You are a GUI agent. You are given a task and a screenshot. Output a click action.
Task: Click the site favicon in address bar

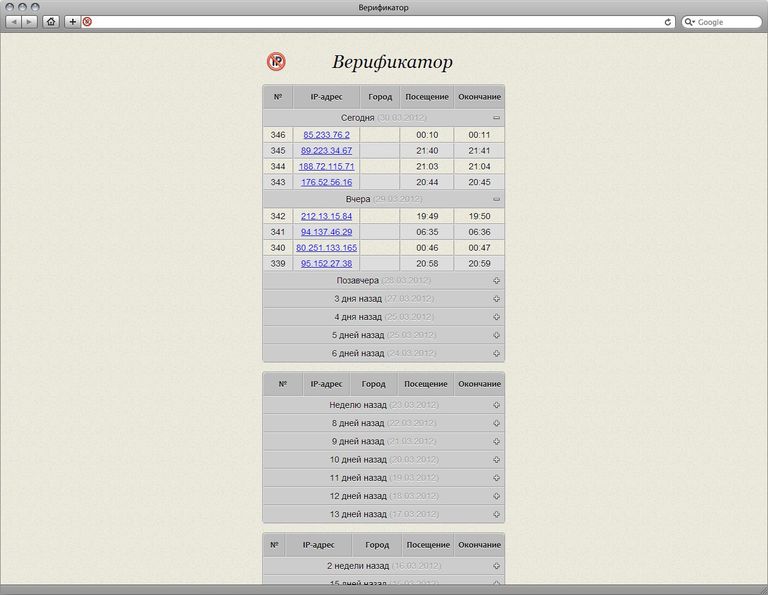87,21
